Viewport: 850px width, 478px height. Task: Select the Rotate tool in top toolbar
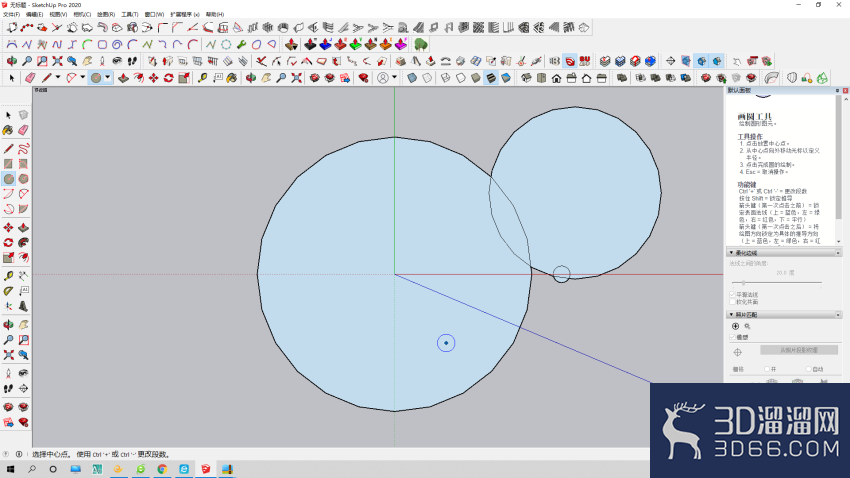tap(169, 78)
